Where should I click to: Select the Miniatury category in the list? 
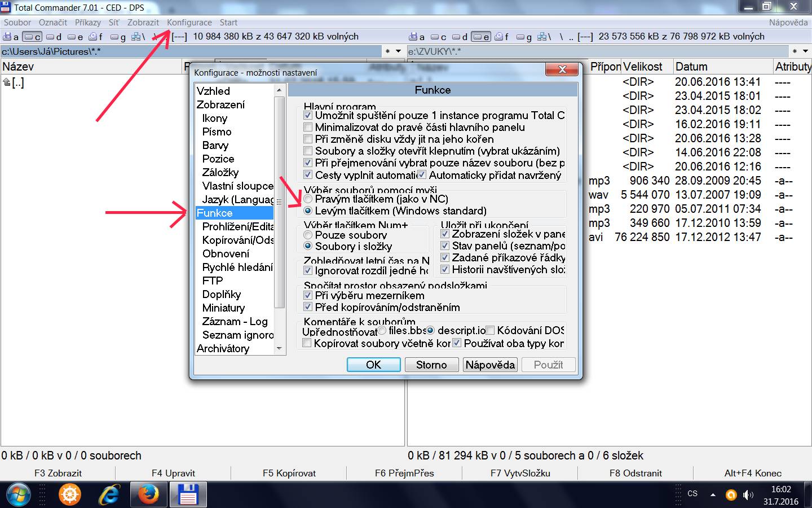tap(223, 308)
